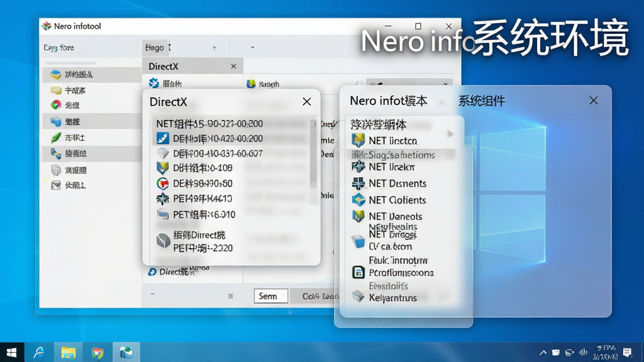Switch to the DirectX tab
This screenshot has height=362, width=644.
(192, 66)
